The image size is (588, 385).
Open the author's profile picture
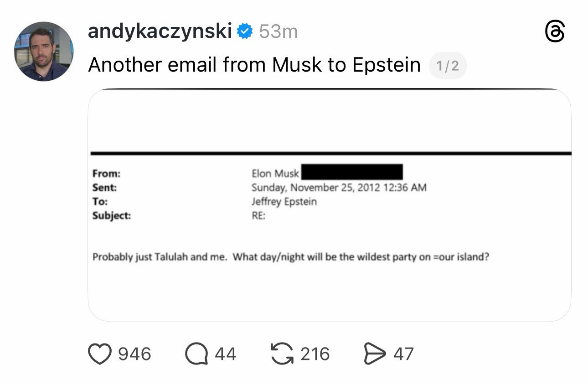pyautogui.click(x=44, y=51)
